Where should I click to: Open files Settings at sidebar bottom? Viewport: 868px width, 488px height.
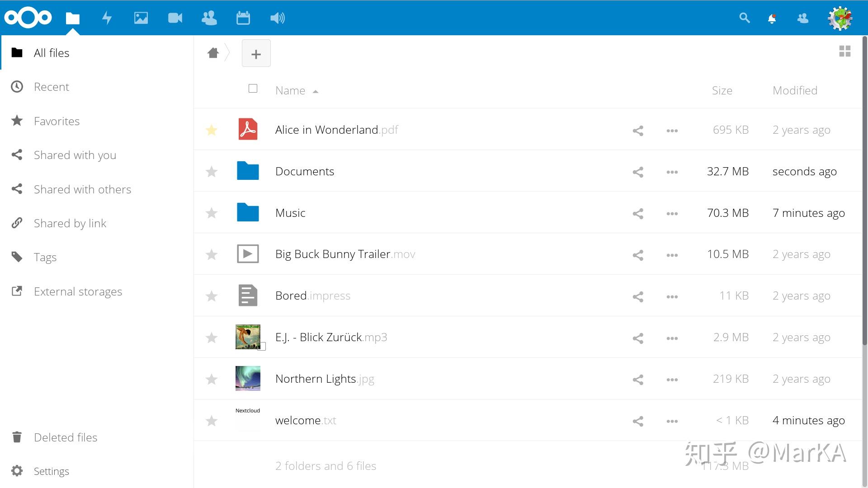click(x=97, y=471)
